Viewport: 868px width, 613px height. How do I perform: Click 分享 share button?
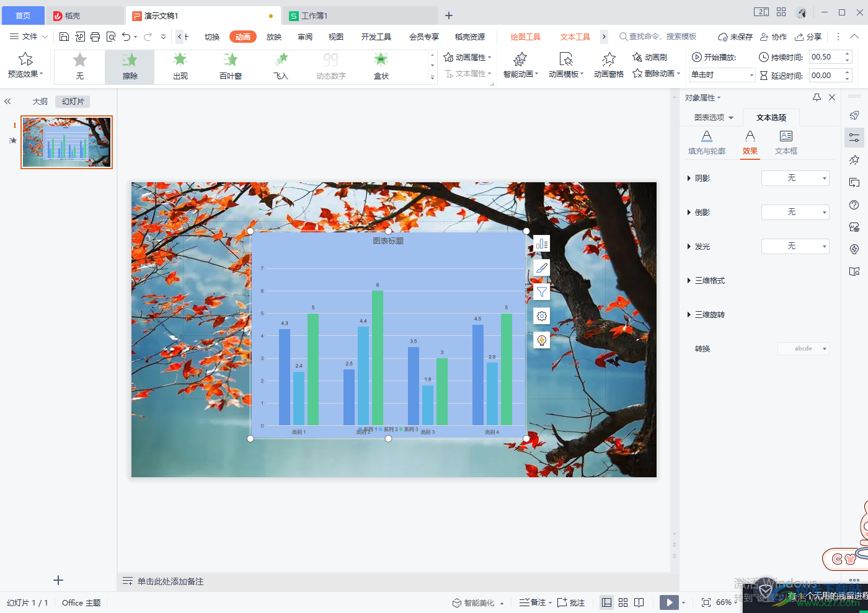coord(808,37)
